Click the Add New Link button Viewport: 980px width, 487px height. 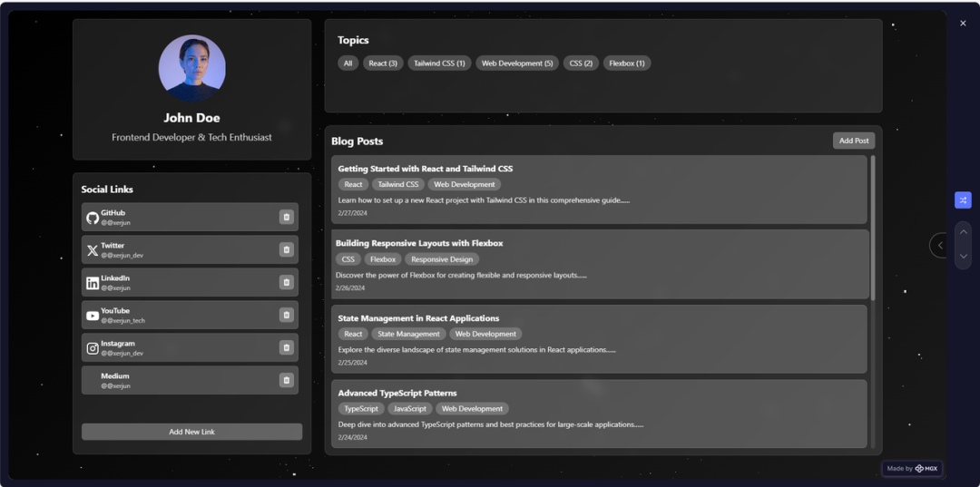point(191,432)
